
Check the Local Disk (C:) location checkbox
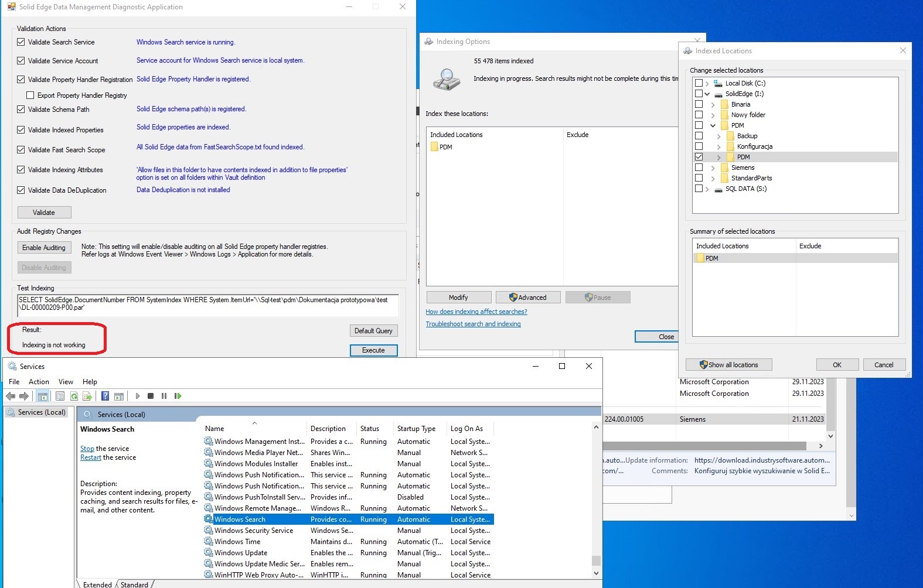point(699,83)
